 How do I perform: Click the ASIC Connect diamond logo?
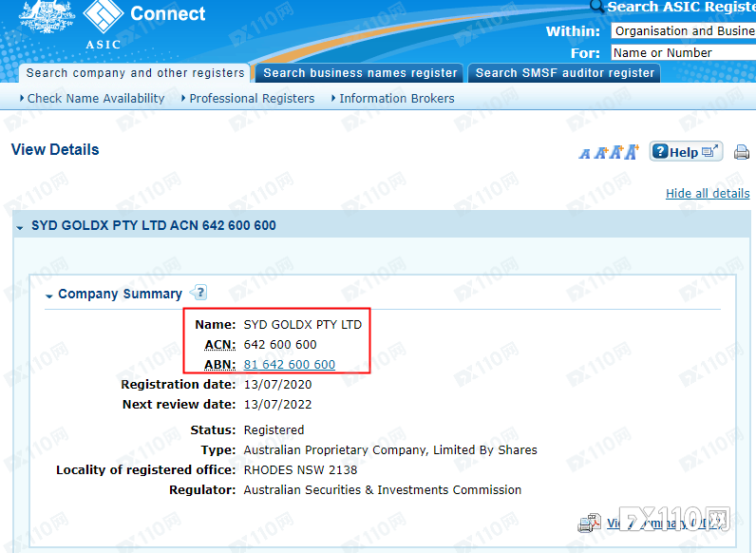click(104, 15)
